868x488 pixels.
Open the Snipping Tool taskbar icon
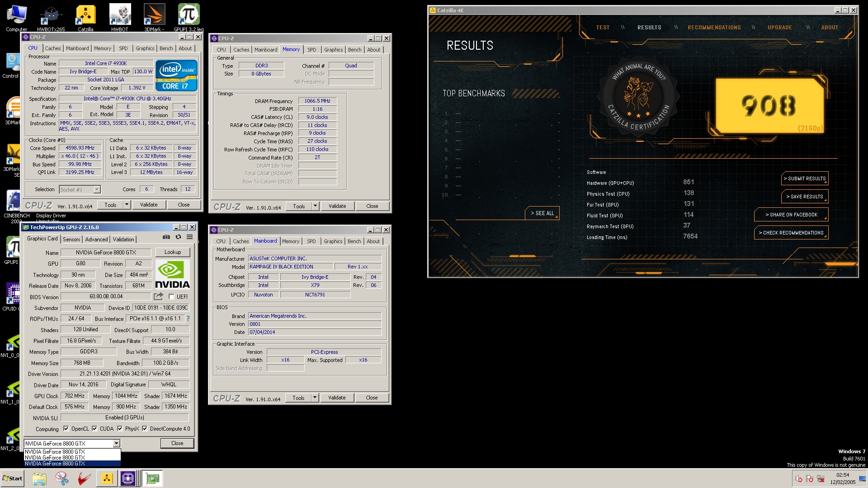tap(62, 479)
